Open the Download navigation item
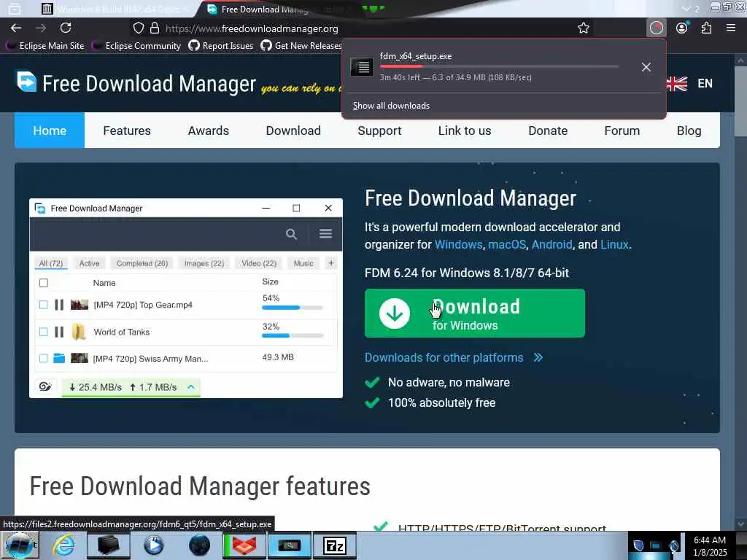The image size is (747, 560). coord(293,131)
